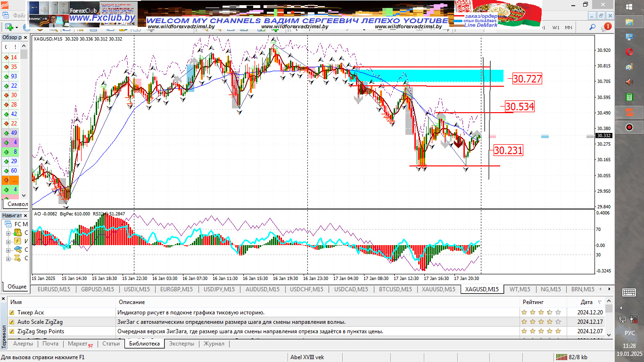Image resolution: width=644 pixels, height=362 pixels.
Task: Click the connection status 82/8 kb indicator
Action: (x=572, y=357)
